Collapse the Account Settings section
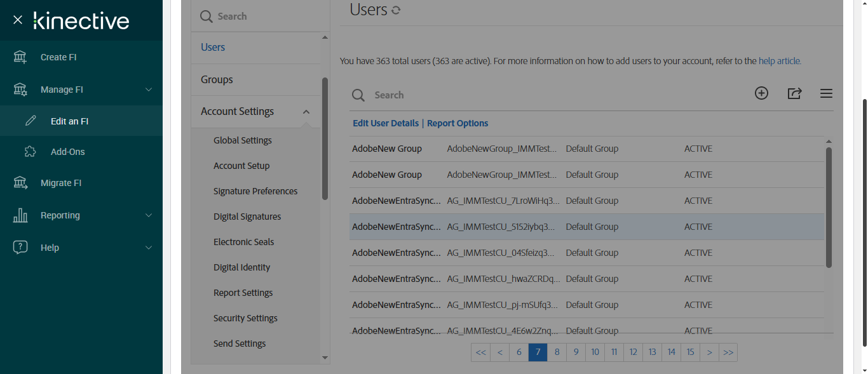868x374 pixels. click(306, 112)
